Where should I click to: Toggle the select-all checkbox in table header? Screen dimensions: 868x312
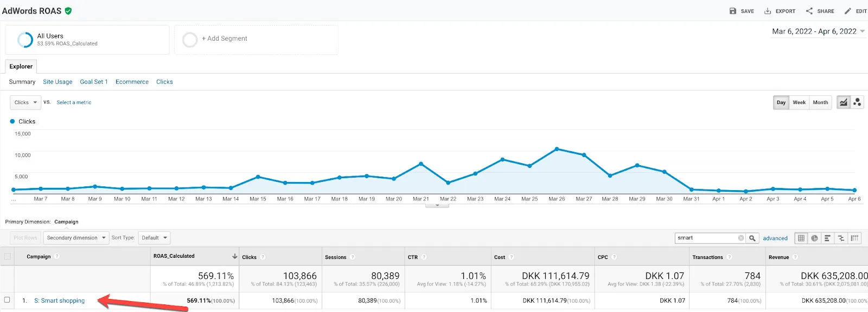(8, 257)
